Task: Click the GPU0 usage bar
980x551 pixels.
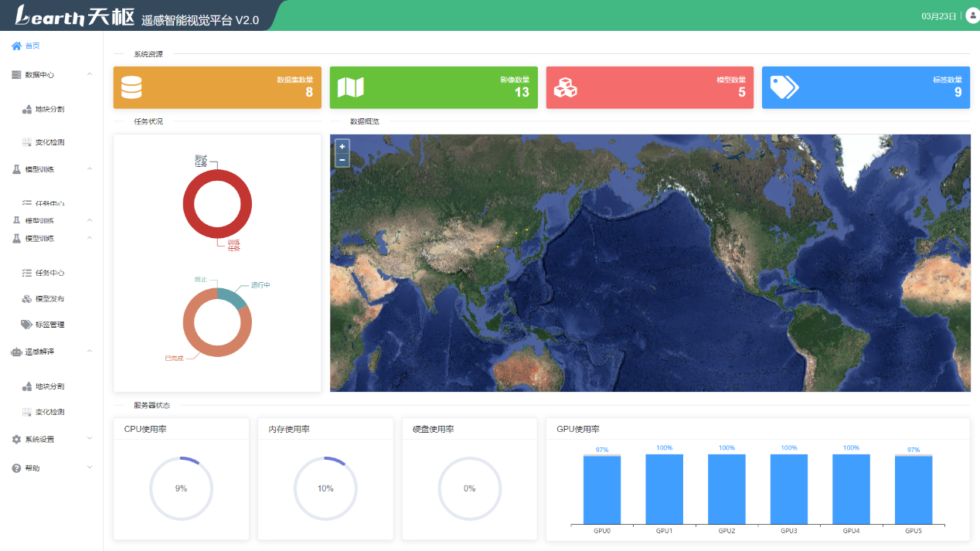Action: point(602,490)
